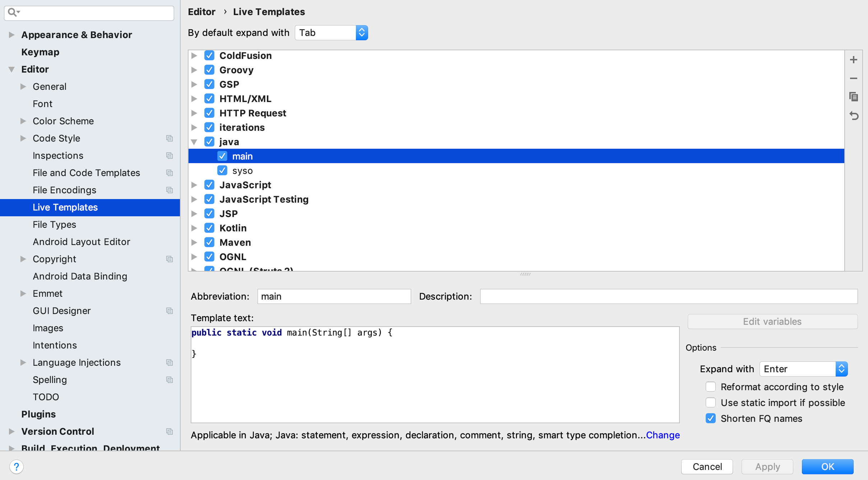Open File and Code Templates settings

tap(86, 173)
